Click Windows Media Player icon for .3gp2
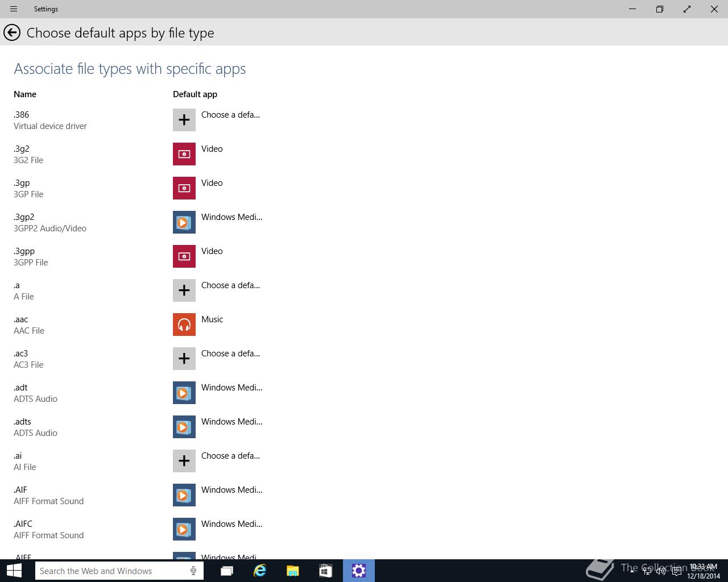The image size is (728, 582). (184, 222)
